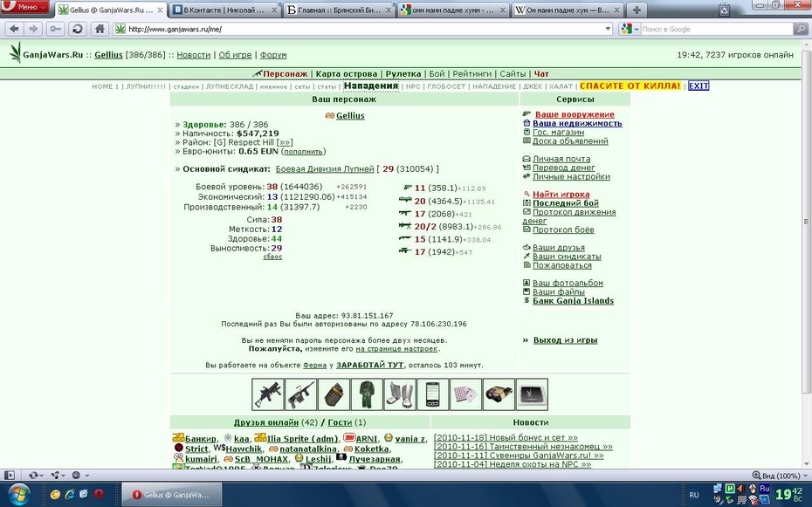Open the search engine selector dropdown

tap(630, 29)
